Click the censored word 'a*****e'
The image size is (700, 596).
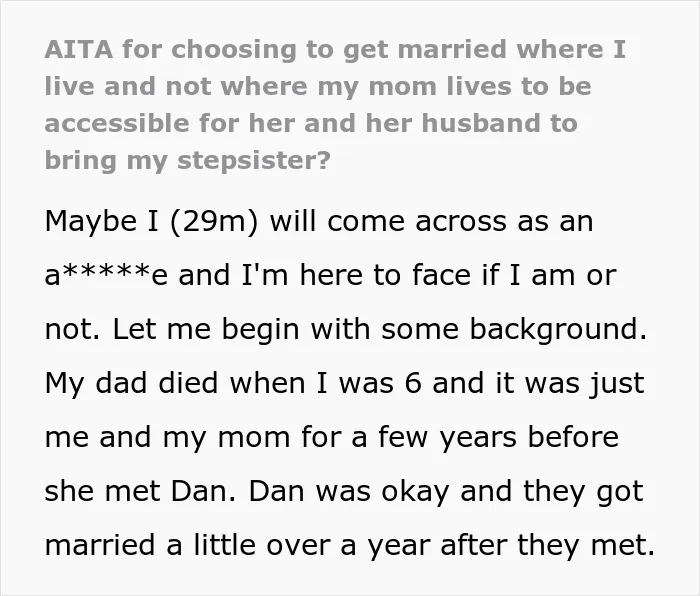pyautogui.click(x=106, y=275)
